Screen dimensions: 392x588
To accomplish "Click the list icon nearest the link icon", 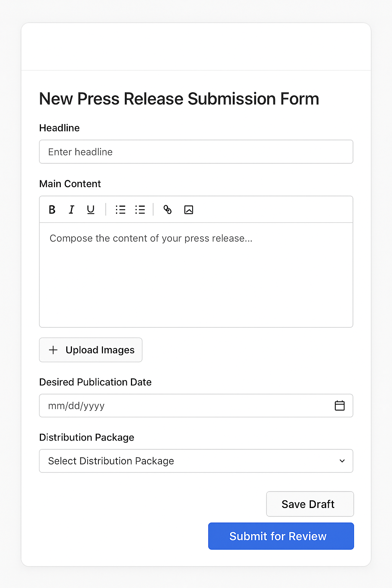I will (x=140, y=209).
